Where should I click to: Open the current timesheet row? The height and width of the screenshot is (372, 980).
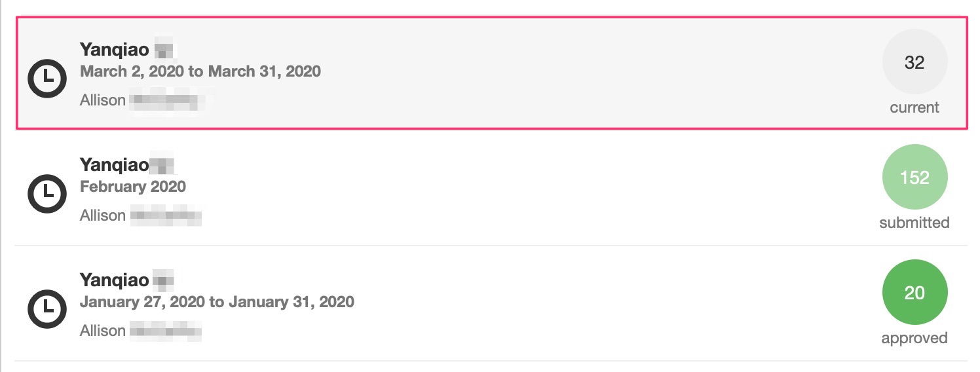coord(491,73)
